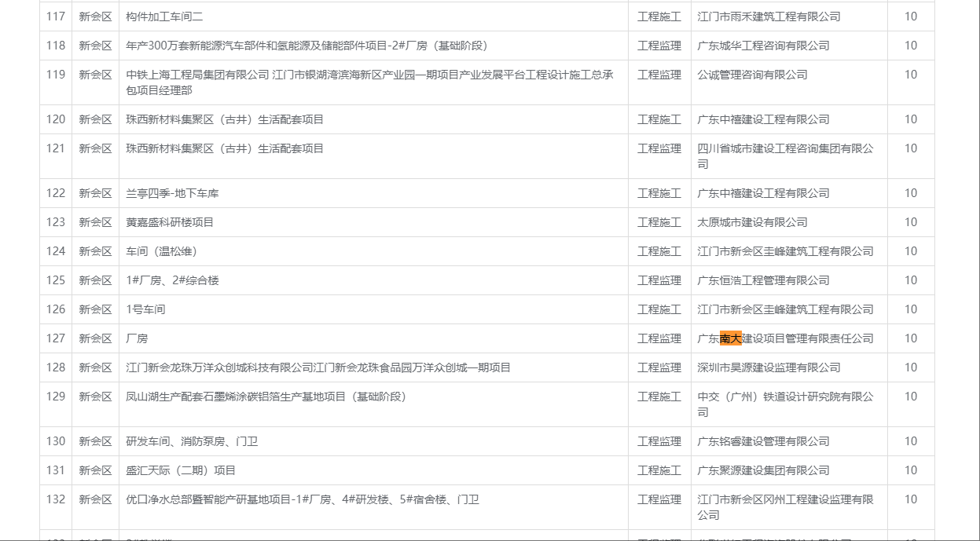Click the row number "120"
The image size is (980, 541).
56,119
